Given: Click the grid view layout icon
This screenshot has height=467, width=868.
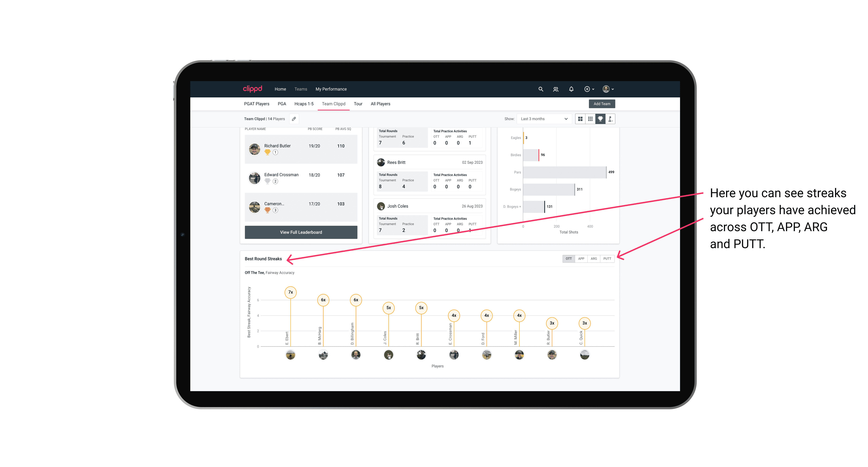Looking at the screenshot, I should click(580, 119).
